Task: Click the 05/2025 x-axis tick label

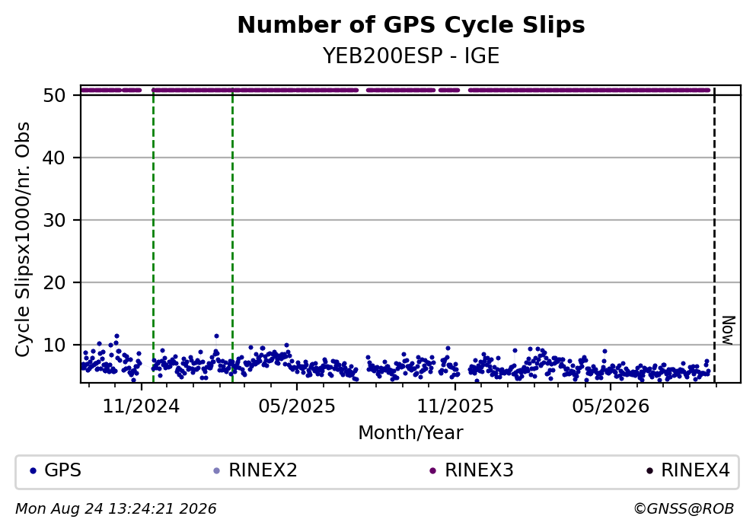Action: coord(297,406)
